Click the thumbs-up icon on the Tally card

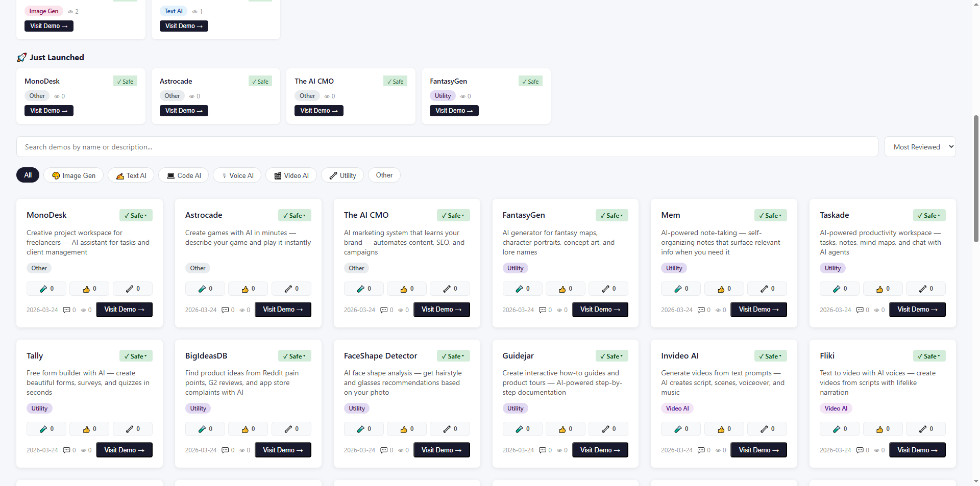pyautogui.click(x=86, y=429)
